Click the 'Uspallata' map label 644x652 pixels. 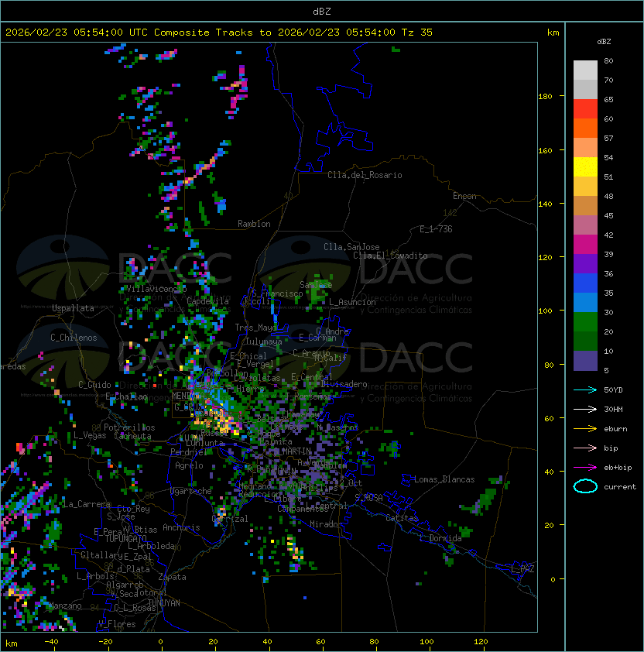(73, 308)
